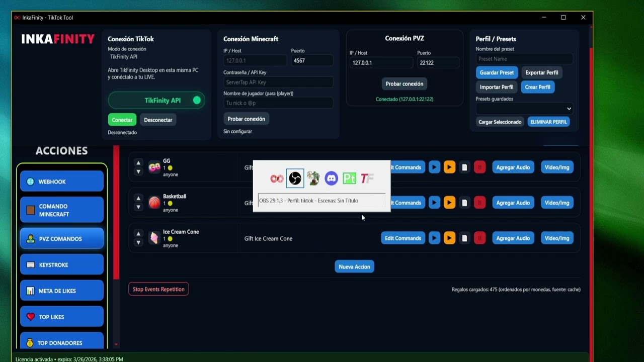Click the document icon in the GG row
Screen dimensions: 644x362
(x=465, y=167)
